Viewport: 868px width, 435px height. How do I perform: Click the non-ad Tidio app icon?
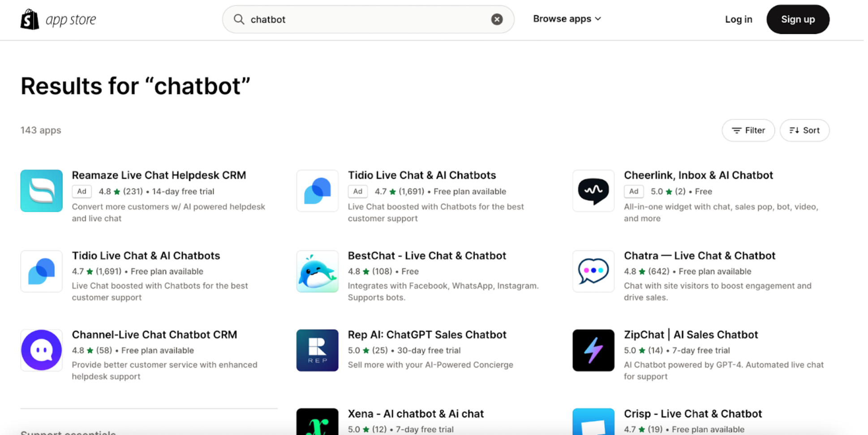(x=41, y=271)
